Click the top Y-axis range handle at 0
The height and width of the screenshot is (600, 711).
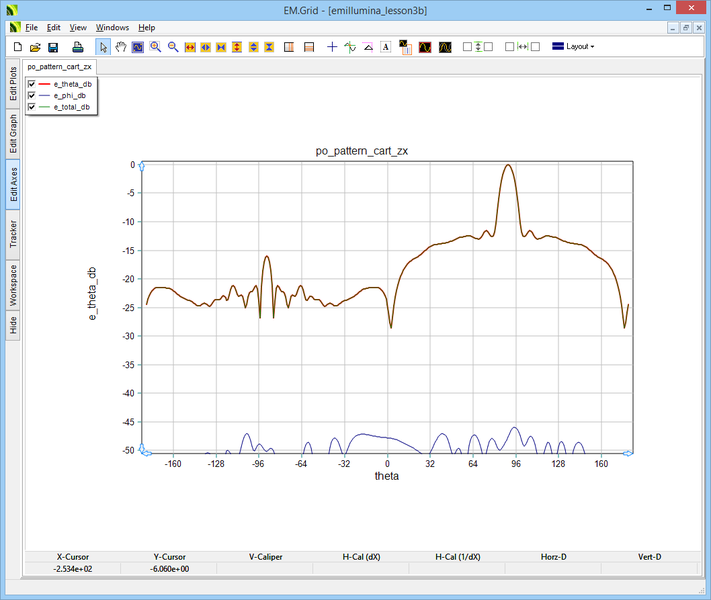pyautogui.click(x=142, y=165)
